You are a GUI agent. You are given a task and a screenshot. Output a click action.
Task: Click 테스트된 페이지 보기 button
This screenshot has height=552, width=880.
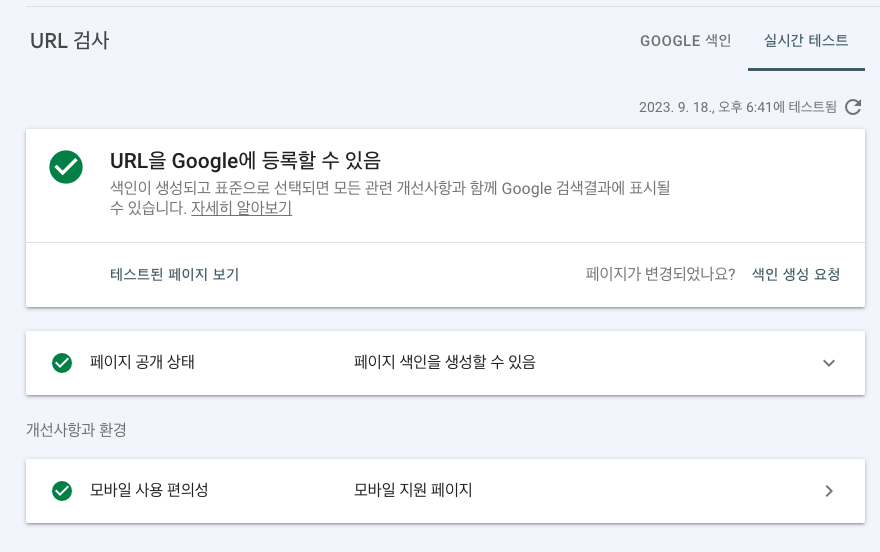(175, 274)
